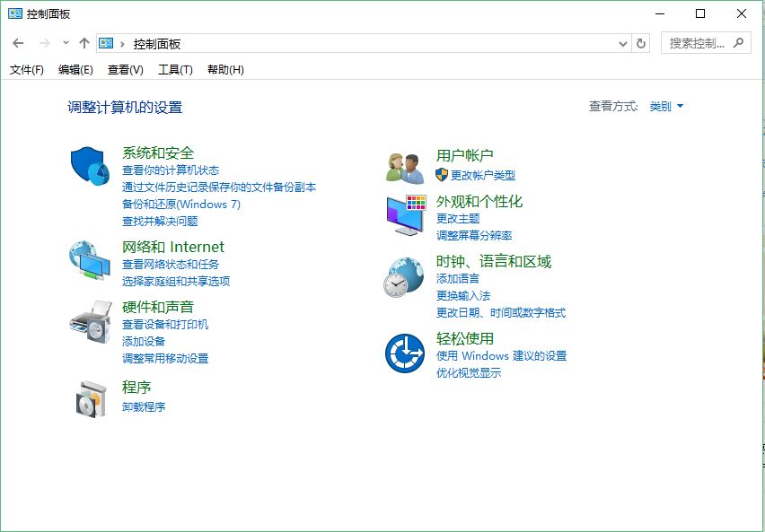Open the Network and Internet globe icon

[89, 260]
